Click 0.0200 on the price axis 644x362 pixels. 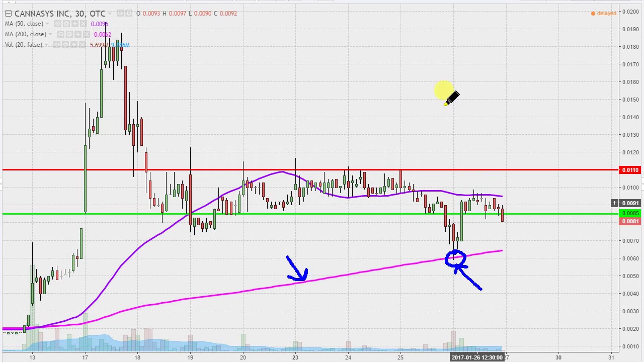[630, 12]
